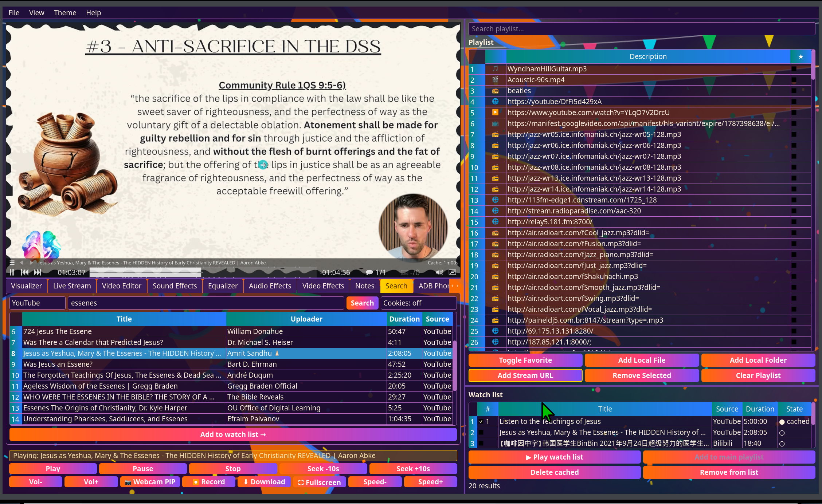Image resolution: width=822 pixels, height=504 pixels.
Task: Open the Equalizer tab
Action: [223, 286]
